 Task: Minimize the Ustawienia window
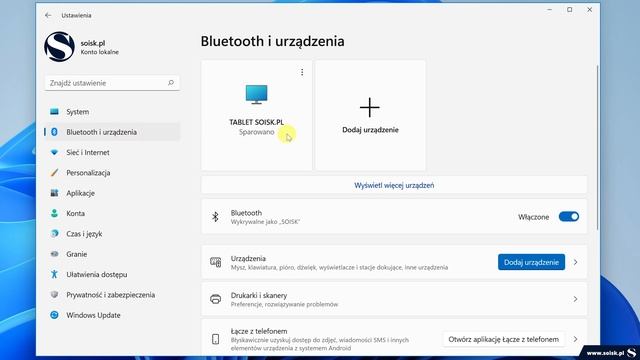(549, 10)
